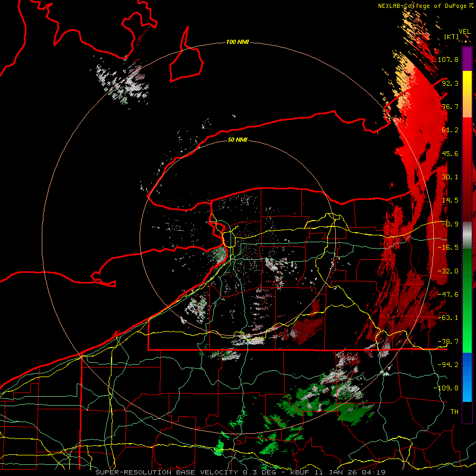Click the 45.6 velocity scale value

(x=450, y=153)
